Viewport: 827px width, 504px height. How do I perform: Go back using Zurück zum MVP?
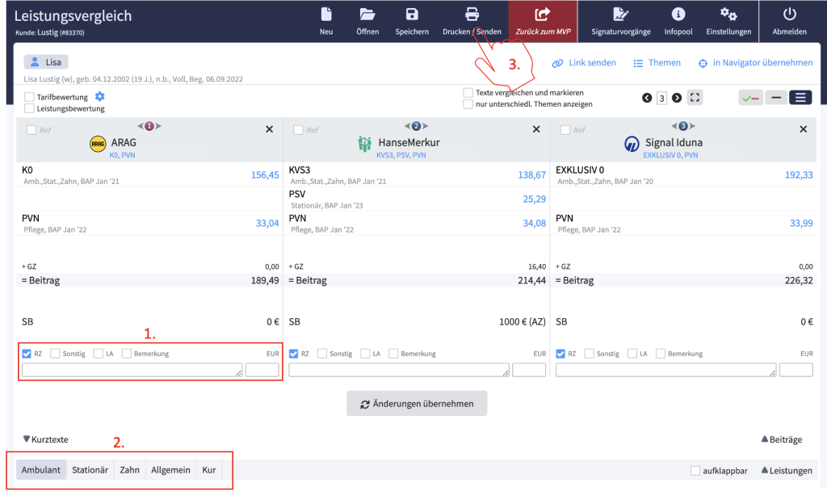point(543,21)
